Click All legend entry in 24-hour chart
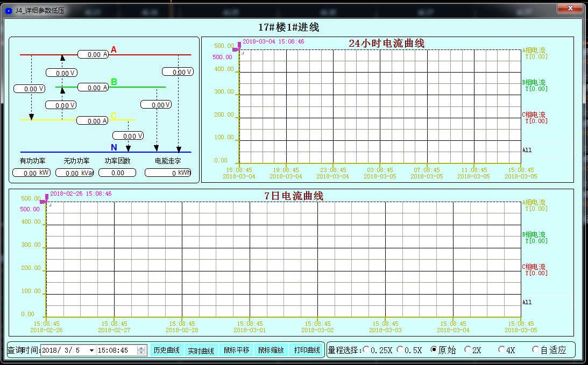 (x=527, y=150)
